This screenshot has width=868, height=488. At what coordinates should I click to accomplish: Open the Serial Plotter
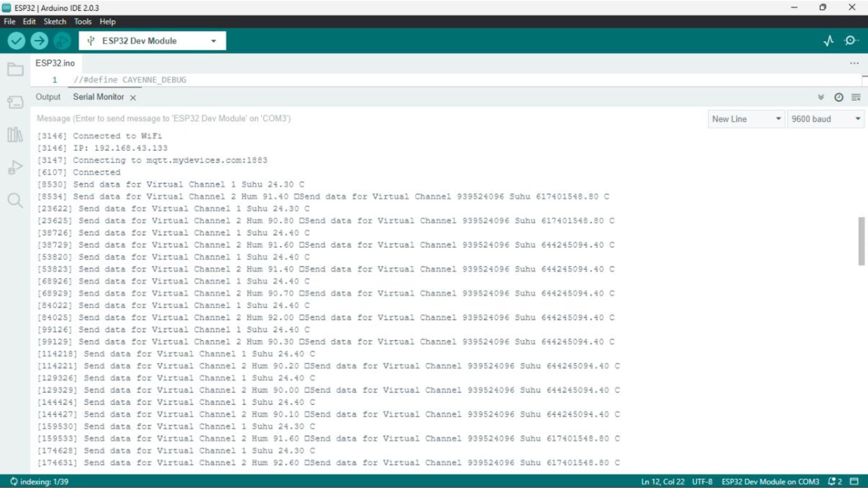829,40
